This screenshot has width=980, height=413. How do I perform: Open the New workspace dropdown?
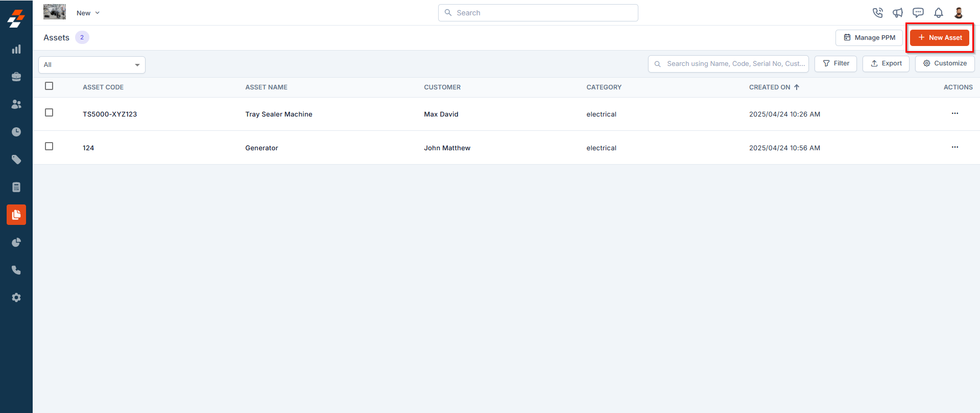[x=88, y=13]
